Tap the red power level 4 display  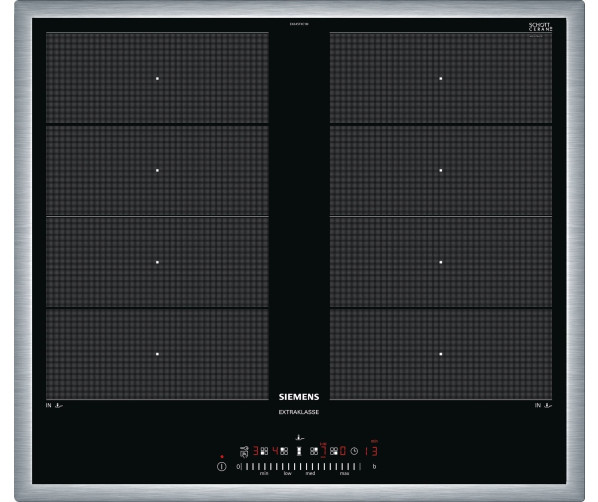[275, 451]
